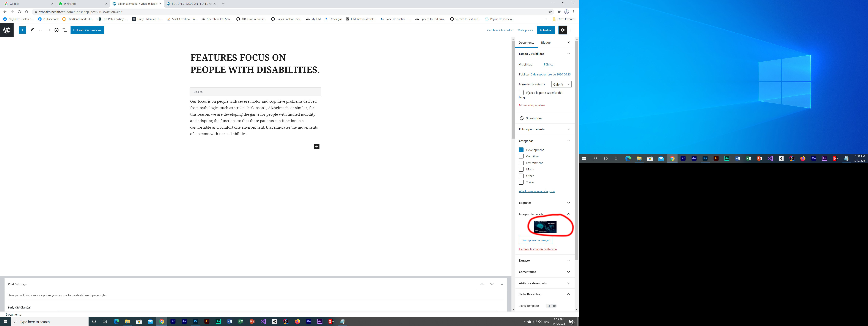Expand the Atributos de entrada section
The height and width of the screenshot is (326, 868).
coord(568,283)
